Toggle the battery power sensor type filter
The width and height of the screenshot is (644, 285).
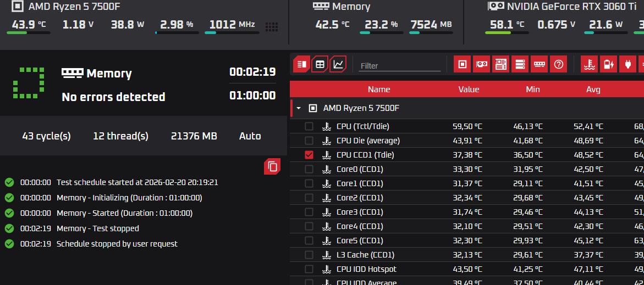pos(609,64)
